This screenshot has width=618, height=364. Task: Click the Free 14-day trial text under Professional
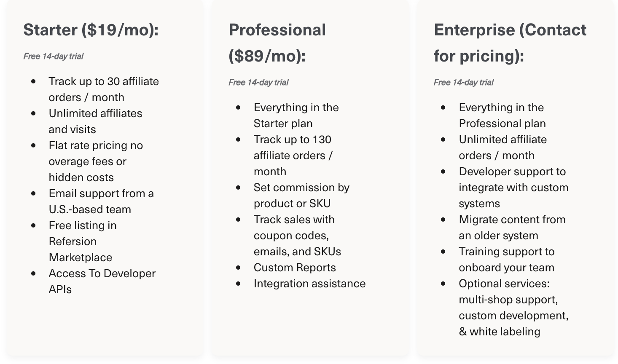pos(258,83)
